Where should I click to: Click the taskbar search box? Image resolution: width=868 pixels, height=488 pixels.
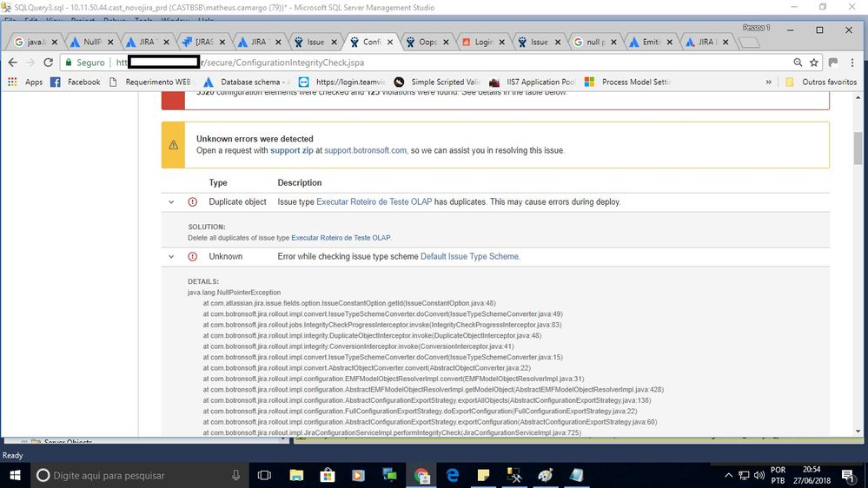(138, 475)
